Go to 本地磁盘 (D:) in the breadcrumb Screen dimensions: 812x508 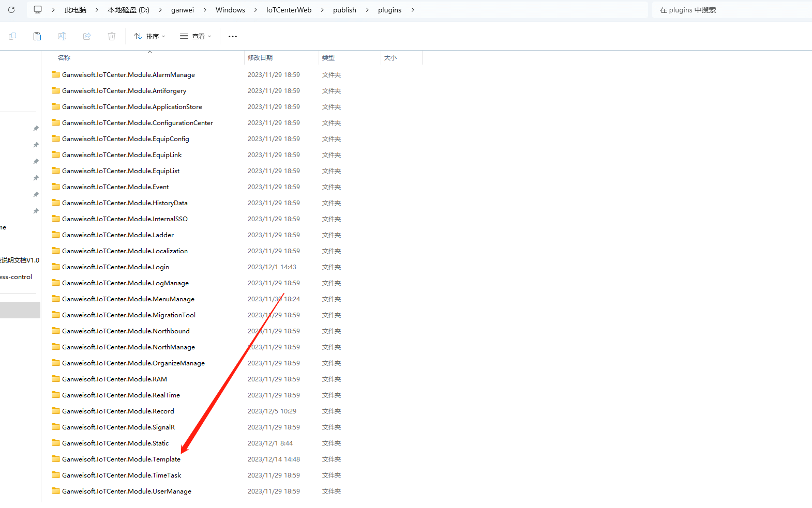pyautogui.click(x=128, y=10)
